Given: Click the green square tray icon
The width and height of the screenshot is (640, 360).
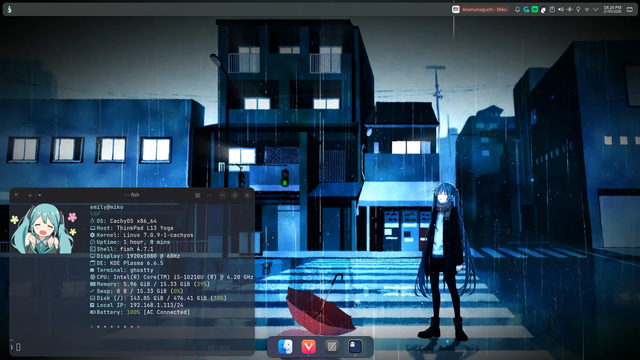Looking at the screenshot, I should click(x=535, y=9).
